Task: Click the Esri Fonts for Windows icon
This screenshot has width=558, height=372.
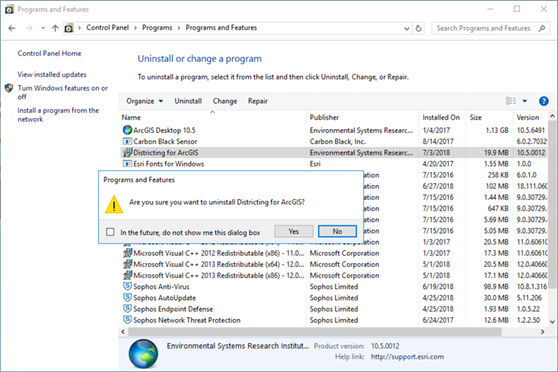Action: click(127, 164)
